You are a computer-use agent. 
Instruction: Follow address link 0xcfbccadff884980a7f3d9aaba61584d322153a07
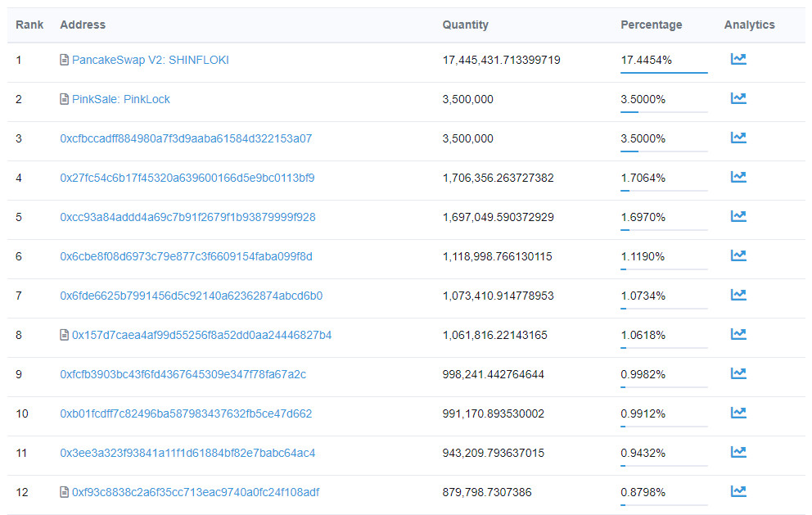click(x=186, y=139)
